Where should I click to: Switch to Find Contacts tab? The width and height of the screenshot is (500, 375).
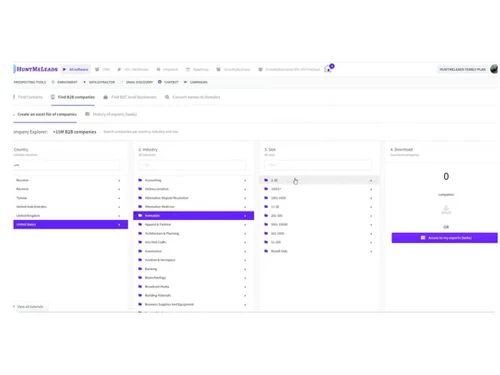pyautogui.click(x=28, y=97)
